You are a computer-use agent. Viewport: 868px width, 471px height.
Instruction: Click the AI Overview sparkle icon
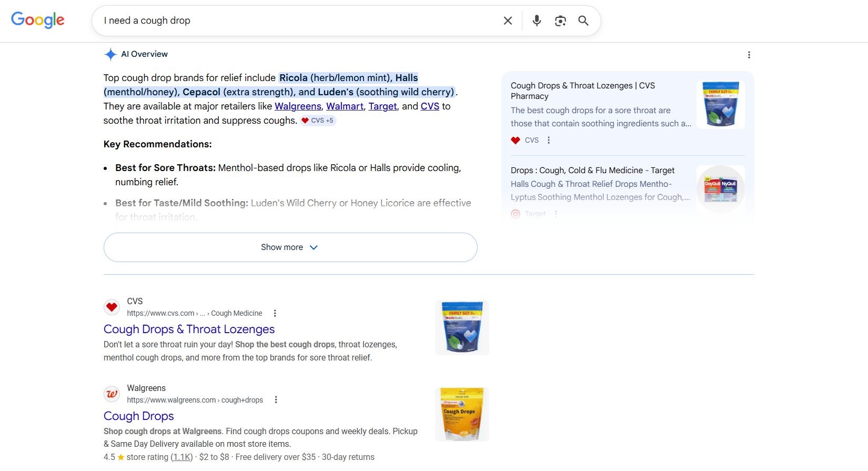(x=110, y=54)
